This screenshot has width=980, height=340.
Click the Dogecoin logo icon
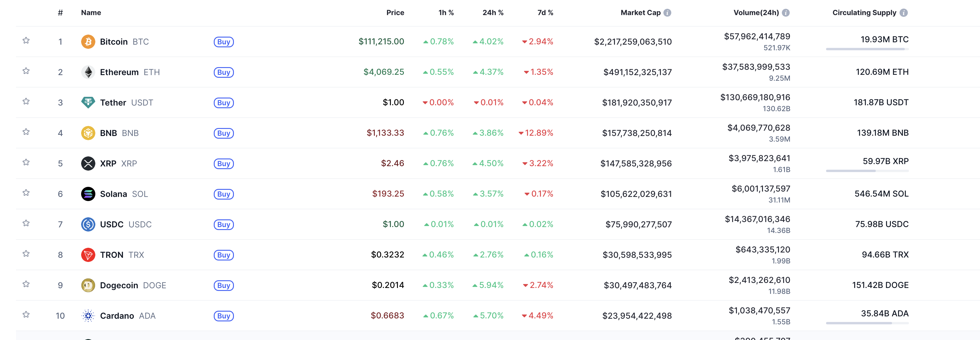(88, 285)
